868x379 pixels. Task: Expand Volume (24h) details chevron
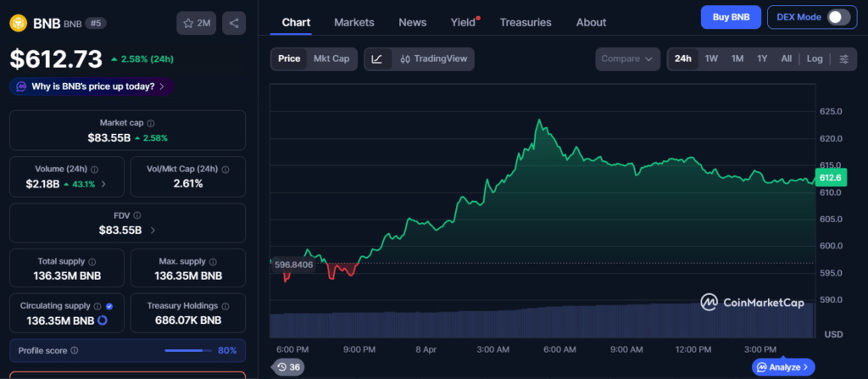pos(104,184)
